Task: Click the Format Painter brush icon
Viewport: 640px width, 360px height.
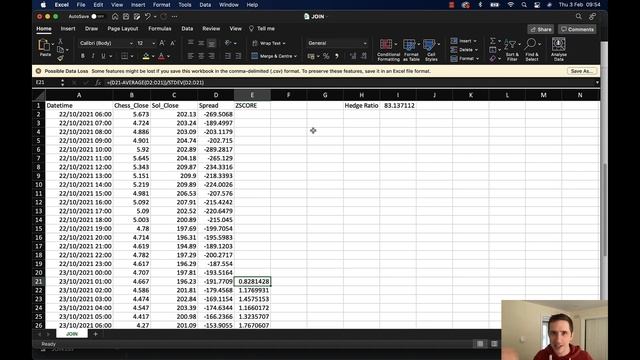Action: (60, 58)
